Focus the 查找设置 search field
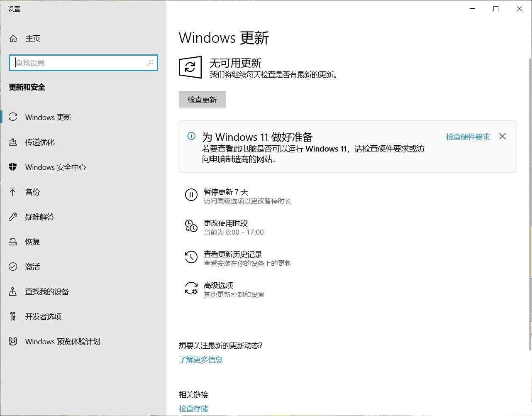 [83, 63]
